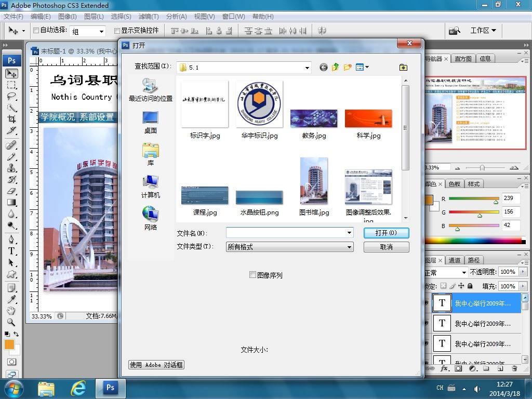This screenshot has height=399, width=532.
Task: Open 网络 location in dialog sidebar
Action: click(150, 219)
